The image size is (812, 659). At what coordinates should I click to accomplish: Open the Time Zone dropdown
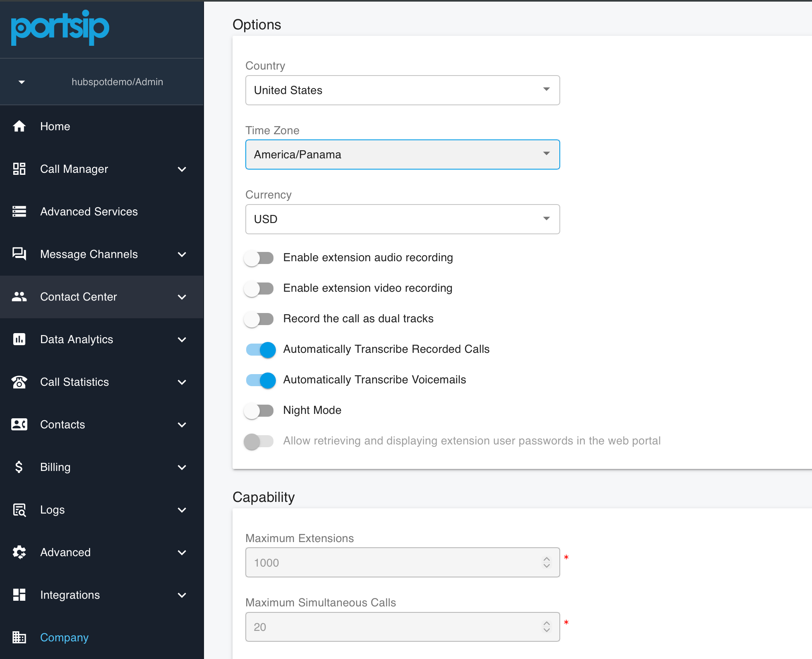click(402, 155)
